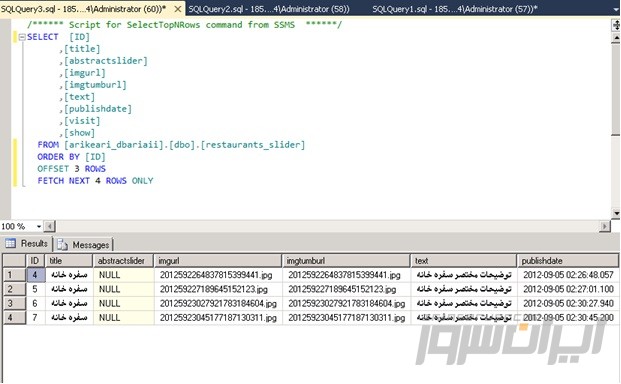This screenshot has width=621, height=384.
Task: Click editor vertical scroll down arrow
Action: 616,214
